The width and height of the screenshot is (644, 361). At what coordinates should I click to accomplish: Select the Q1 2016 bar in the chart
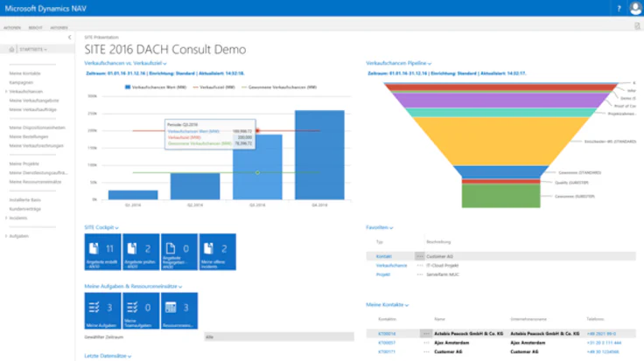pyautogui.click(x=133, y=195)
